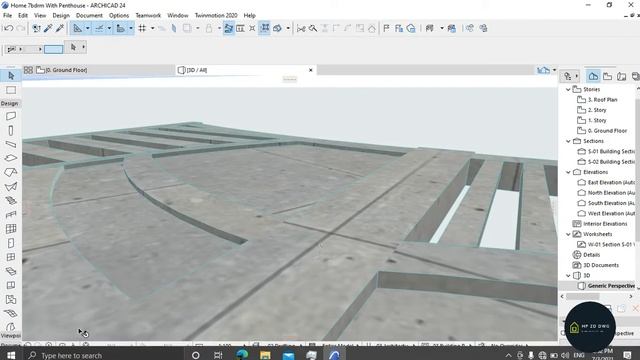Select the Stair tool in the toolbox

coord(11,200)
